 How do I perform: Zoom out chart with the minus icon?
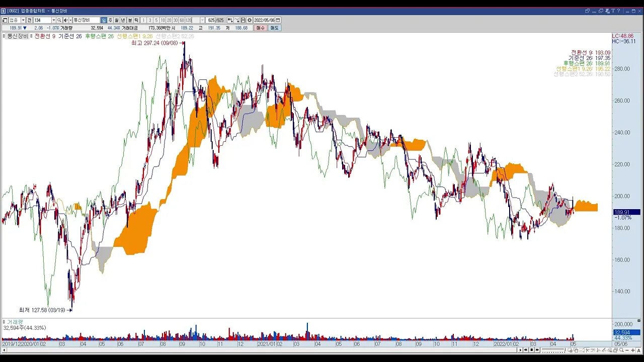tap(627, 350)
